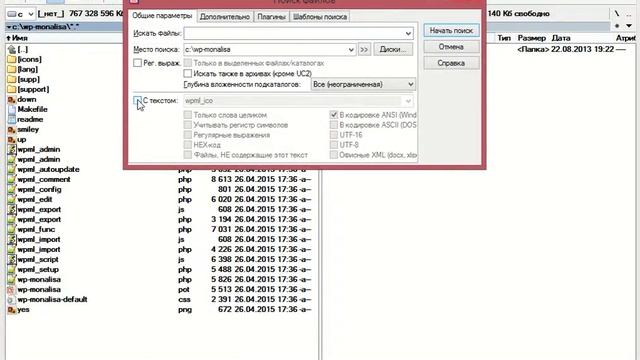Click the 'Диски...' button
Viewport: 640px width, 360px height.
[393, 49]
